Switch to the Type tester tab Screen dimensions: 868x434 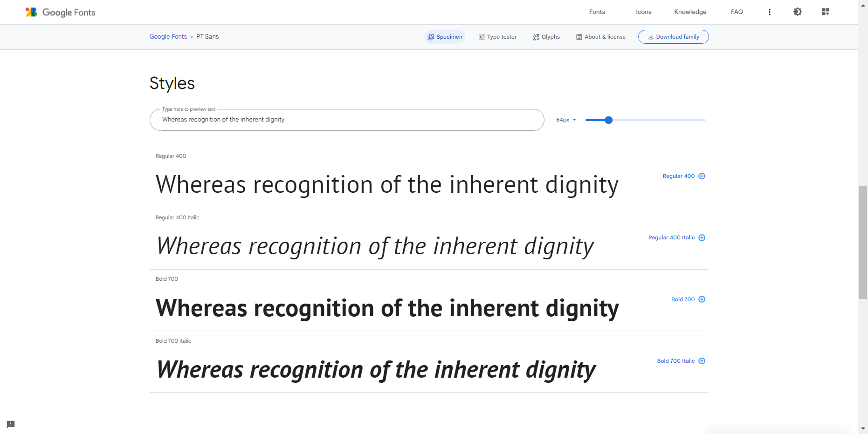497,37
